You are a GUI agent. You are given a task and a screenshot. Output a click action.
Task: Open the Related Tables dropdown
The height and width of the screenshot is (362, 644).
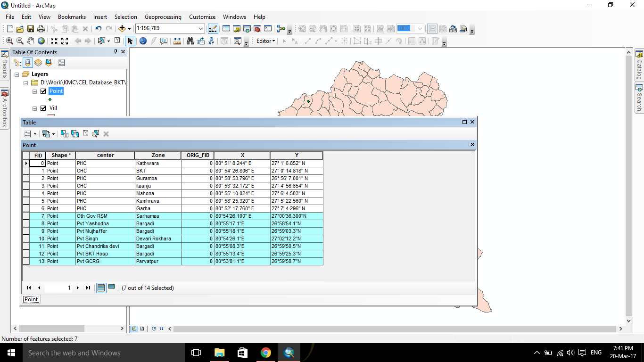click(48, 134)
